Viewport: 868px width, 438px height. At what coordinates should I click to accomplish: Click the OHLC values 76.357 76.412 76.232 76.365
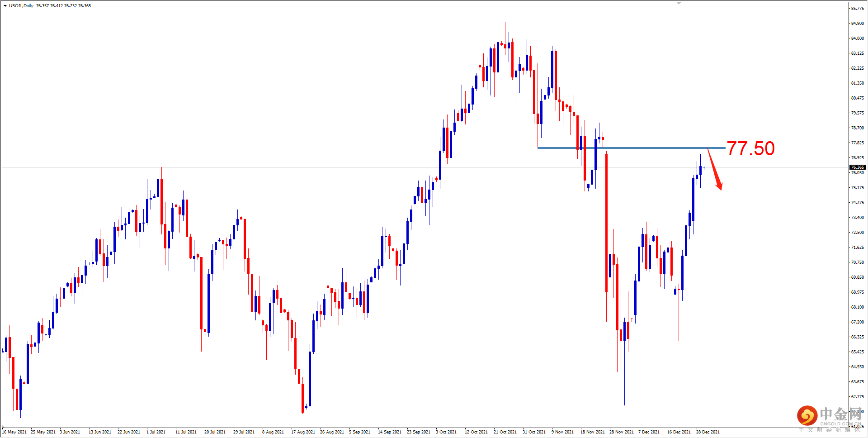[x=64, y=6]
